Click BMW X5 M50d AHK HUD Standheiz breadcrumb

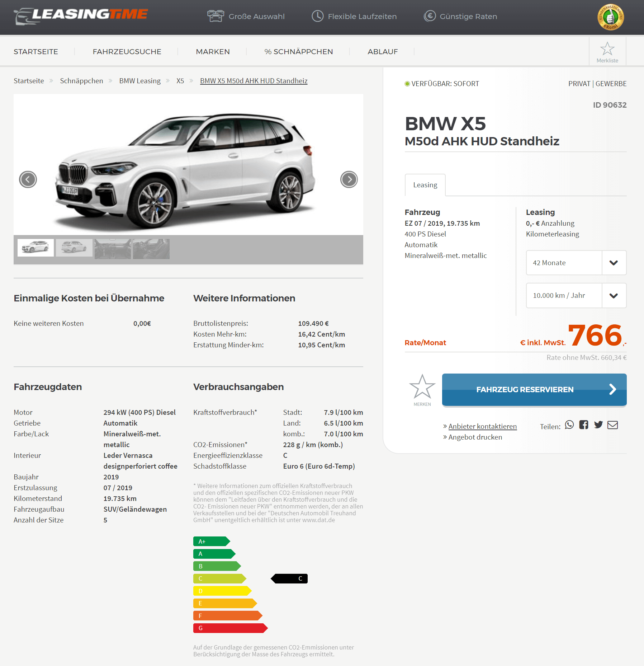pos(254,81)
